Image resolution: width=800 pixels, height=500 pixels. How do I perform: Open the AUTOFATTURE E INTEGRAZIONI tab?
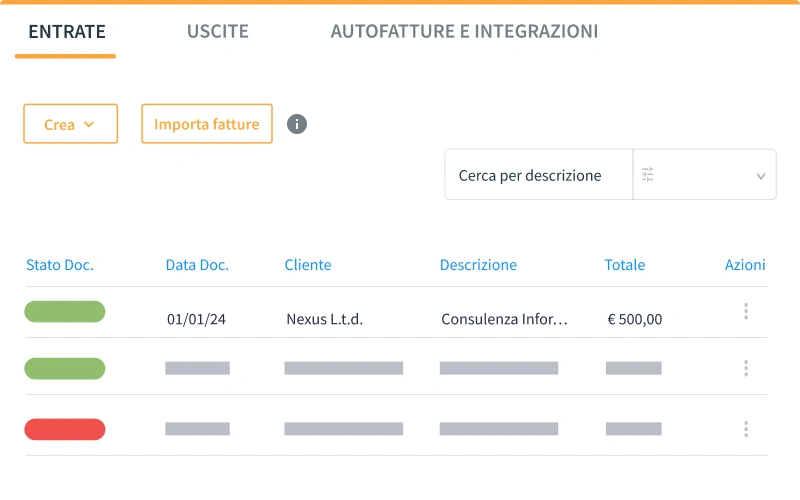(x=464, y=32)
